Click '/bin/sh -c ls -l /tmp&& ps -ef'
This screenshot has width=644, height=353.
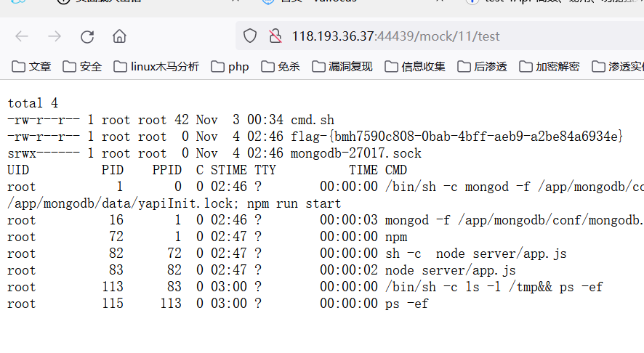494,287
